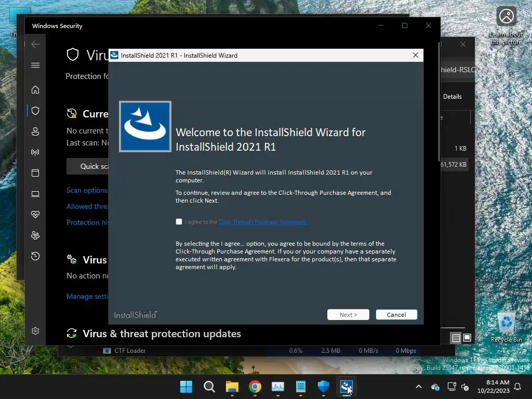Open Account protection in Windows Security sidebar

[35, 131]
